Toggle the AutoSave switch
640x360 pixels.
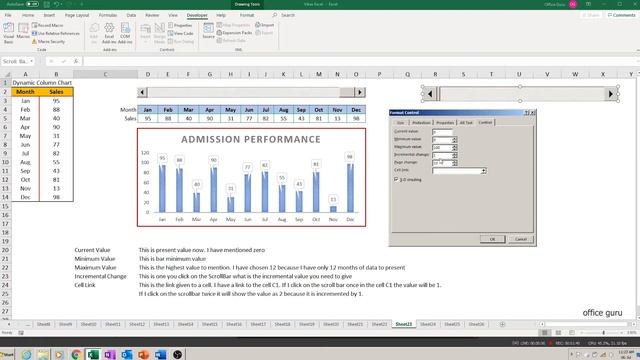click(x=32, y=4)
